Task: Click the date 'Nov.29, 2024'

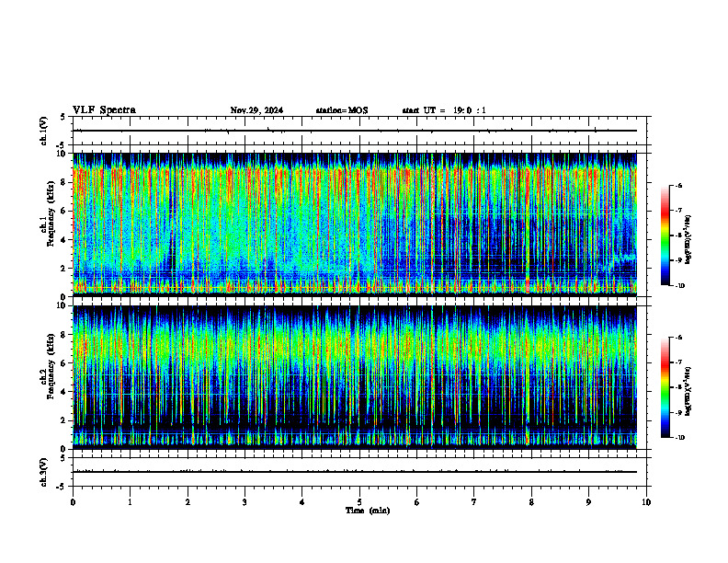Action: (x=256, y=110)
